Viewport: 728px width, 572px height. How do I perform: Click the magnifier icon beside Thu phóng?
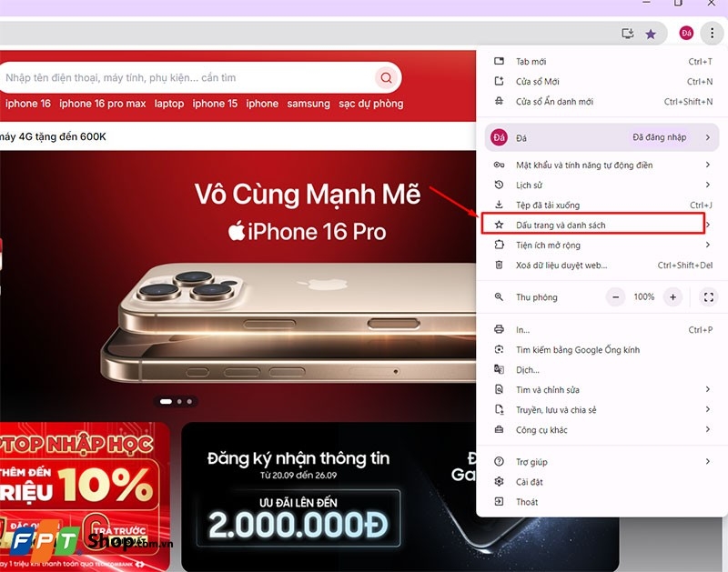click(499, 296)
